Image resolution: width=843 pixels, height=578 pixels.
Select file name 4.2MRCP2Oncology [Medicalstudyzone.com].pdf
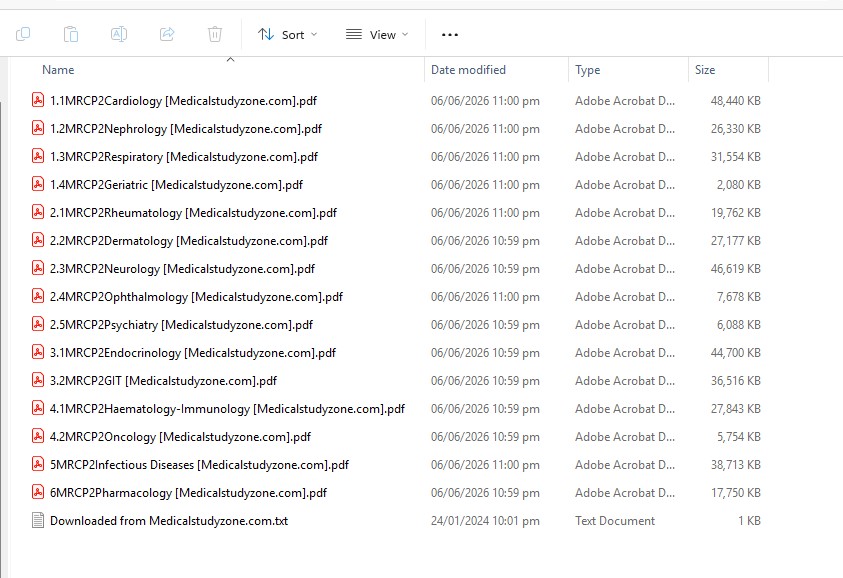(x=181, y=437)
